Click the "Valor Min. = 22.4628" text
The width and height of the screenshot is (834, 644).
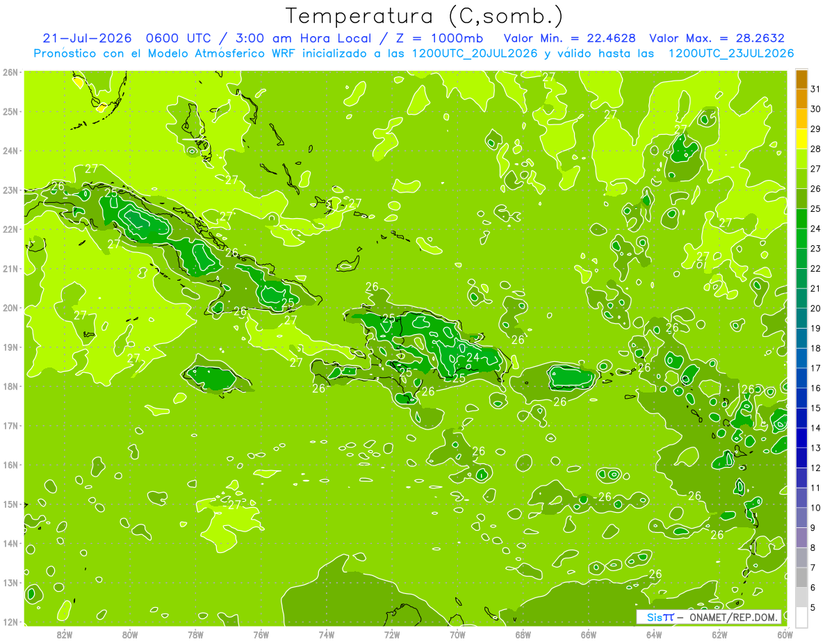pos(569,38)
